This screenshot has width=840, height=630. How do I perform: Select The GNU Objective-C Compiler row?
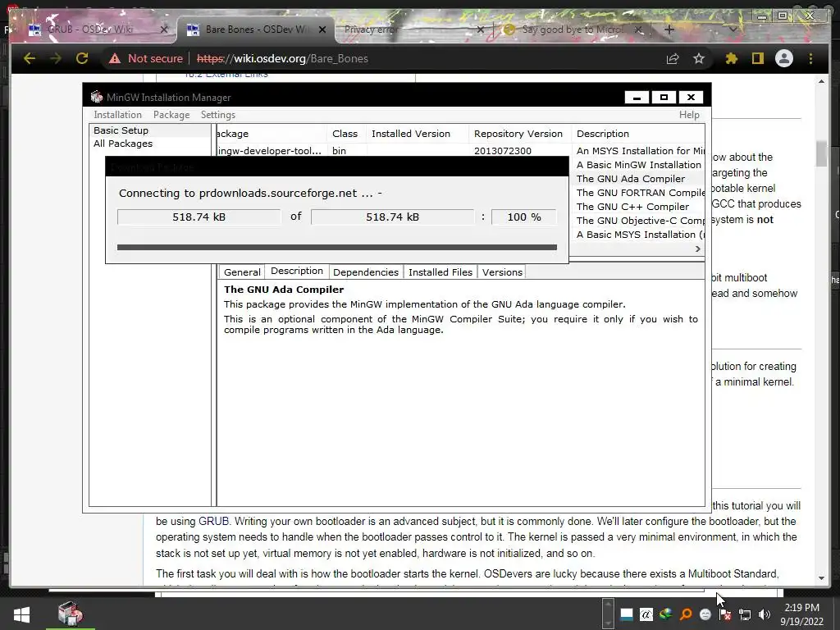pyautogui.click(x=637, y=221)
